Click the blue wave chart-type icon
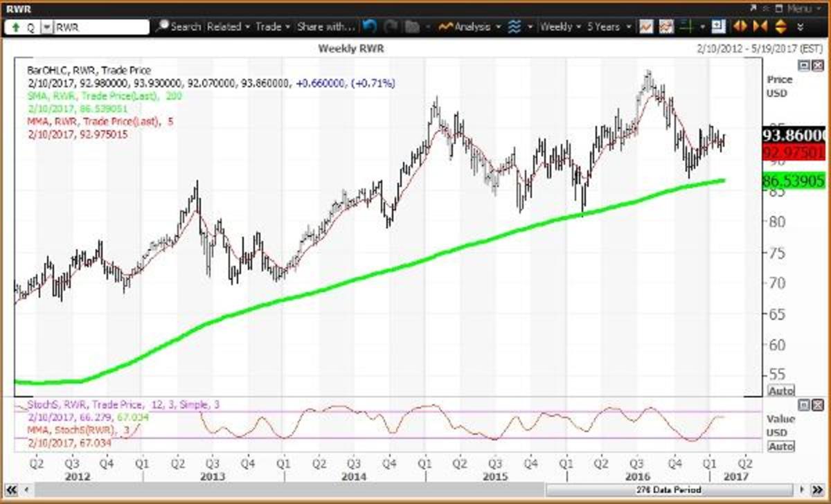 pos(514,26)
